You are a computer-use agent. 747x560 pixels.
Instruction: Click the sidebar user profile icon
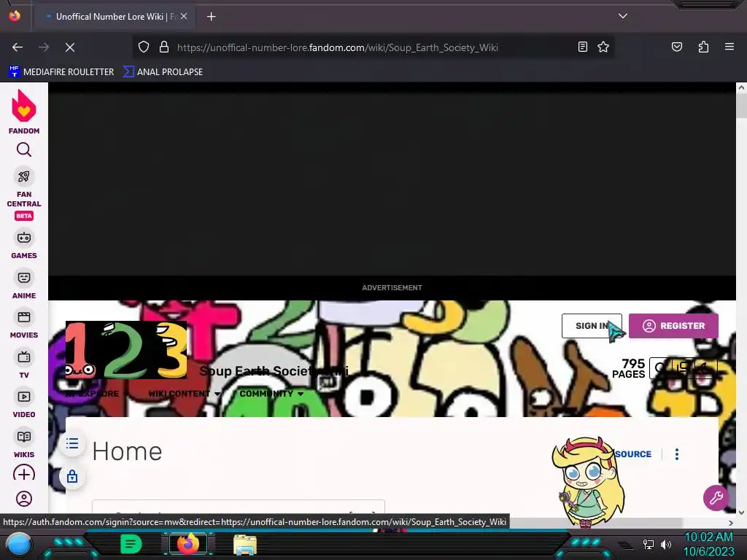(24, 499)
